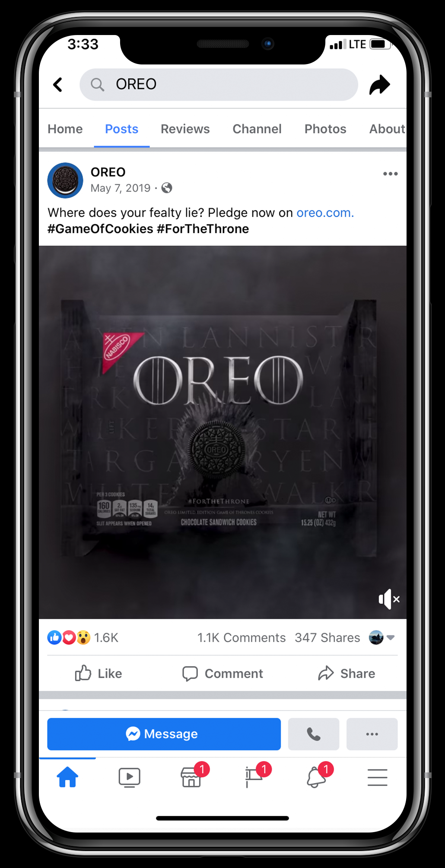445x868 pixels.
Task: Switch to the Reviews tab
Action: point(185,129)
